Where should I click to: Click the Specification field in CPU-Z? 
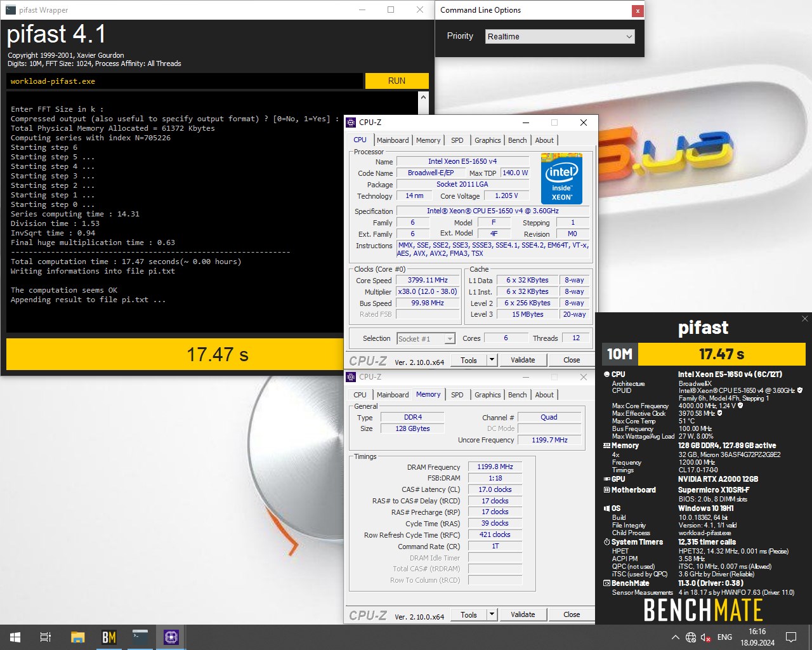(x=492, y=211)
